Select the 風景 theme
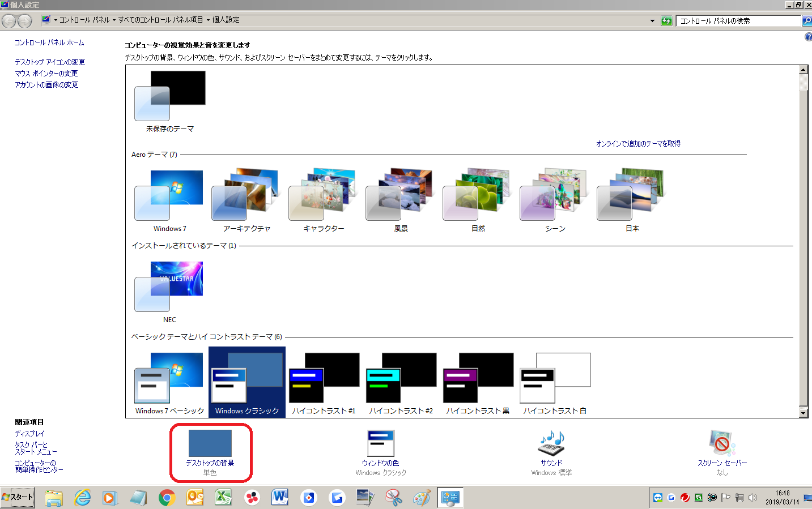This screenshot has height=509, width=812. 401,200
